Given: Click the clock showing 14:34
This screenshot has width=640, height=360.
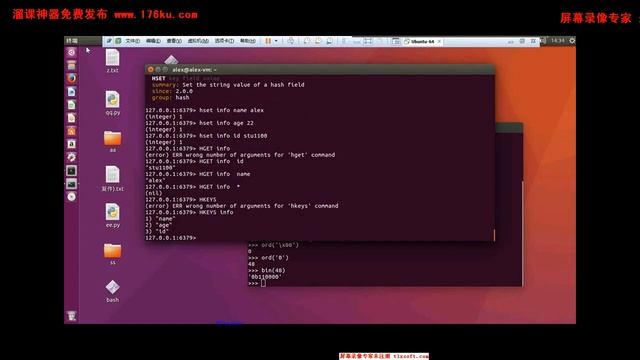Looking at the screenshot, I should coord(557,40).
